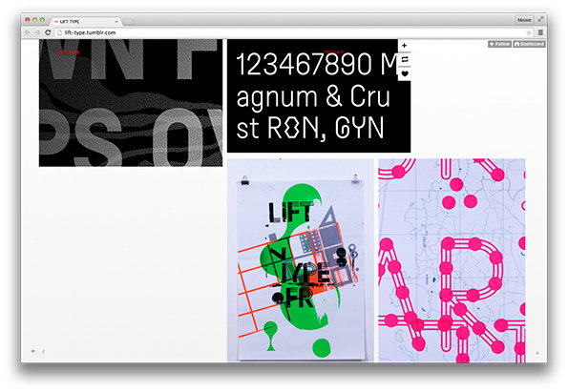The image size is (568, 392).
Task: Click the red LIFT TYPE logo link
Action: (68, 52)
